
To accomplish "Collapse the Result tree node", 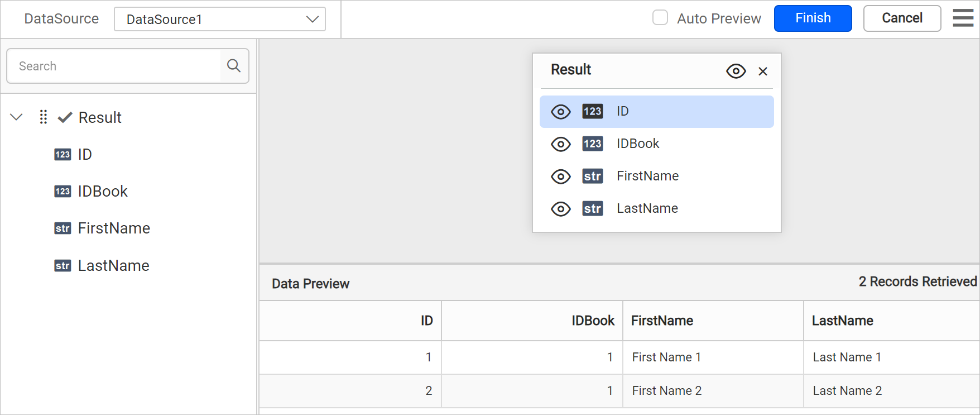I will pyautogui.click(x=17, y=117).
